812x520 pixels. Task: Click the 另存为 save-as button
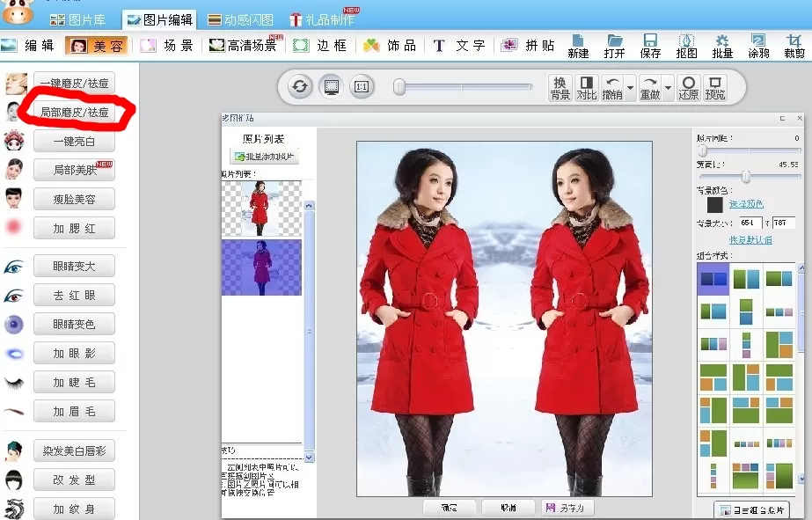(567, 508)
